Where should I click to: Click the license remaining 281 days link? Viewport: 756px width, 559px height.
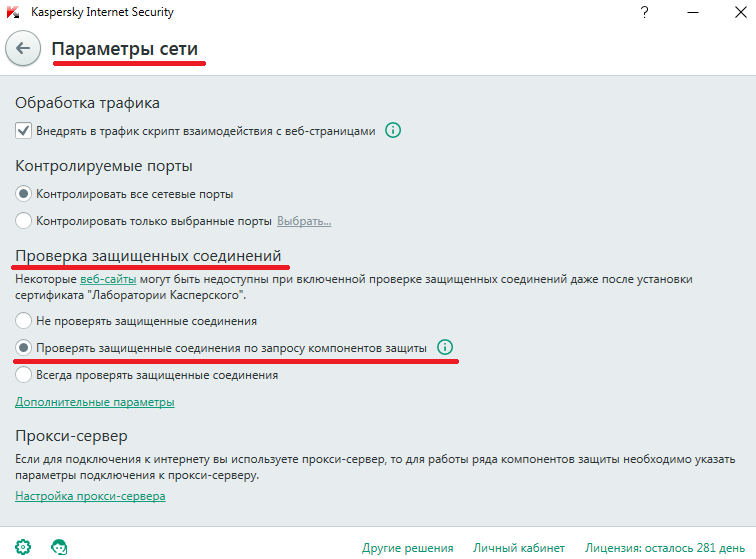665,548
